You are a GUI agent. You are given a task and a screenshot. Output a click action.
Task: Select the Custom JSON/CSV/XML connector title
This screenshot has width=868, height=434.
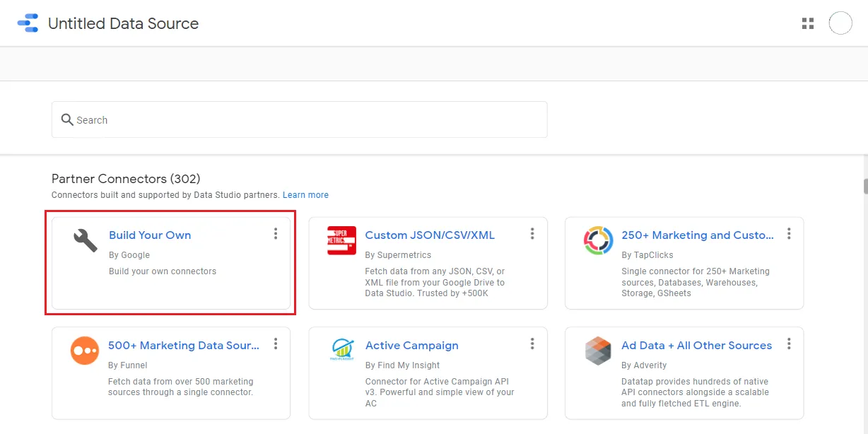pyautogui.click(x=430, y=235)
